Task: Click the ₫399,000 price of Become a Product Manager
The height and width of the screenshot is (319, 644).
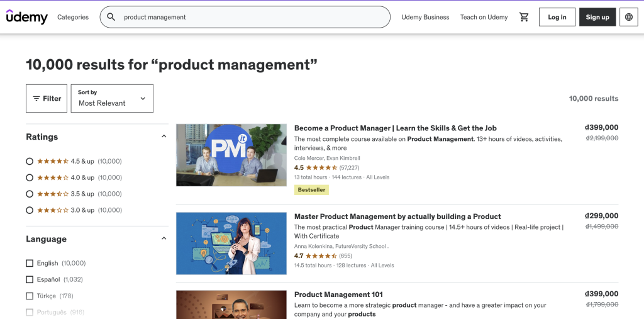Action: coord(601,128)
